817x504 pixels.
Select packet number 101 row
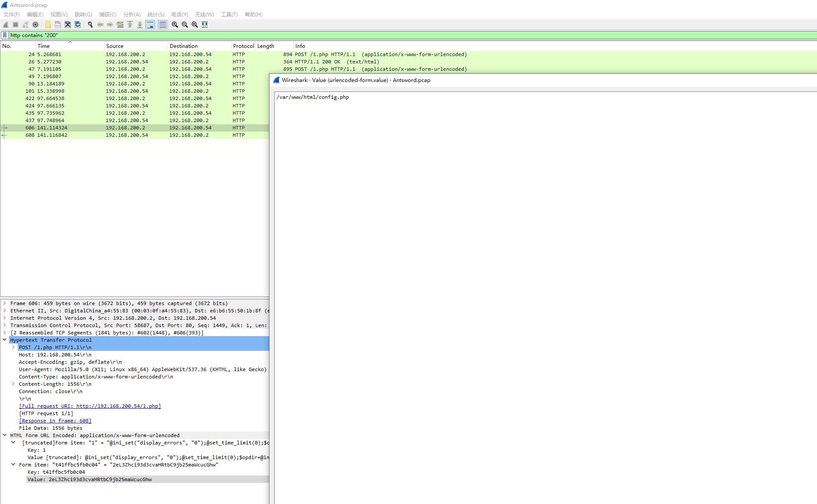(135, 91)
